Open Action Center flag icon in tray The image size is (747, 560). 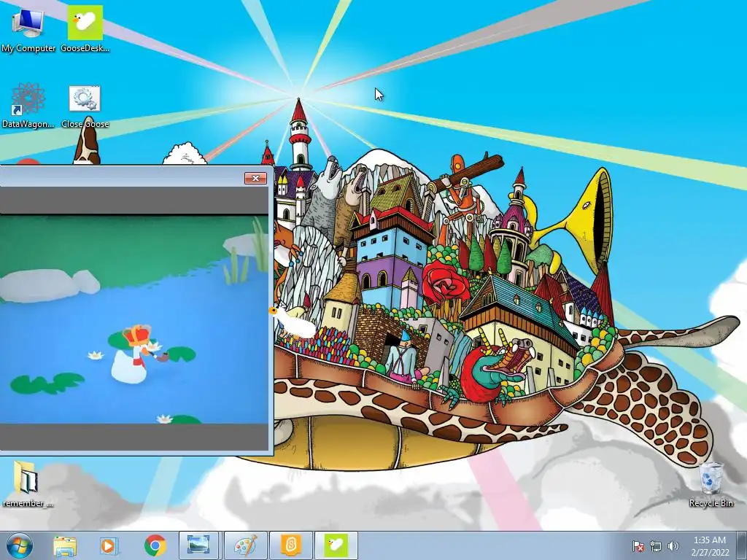pos(638,546)
